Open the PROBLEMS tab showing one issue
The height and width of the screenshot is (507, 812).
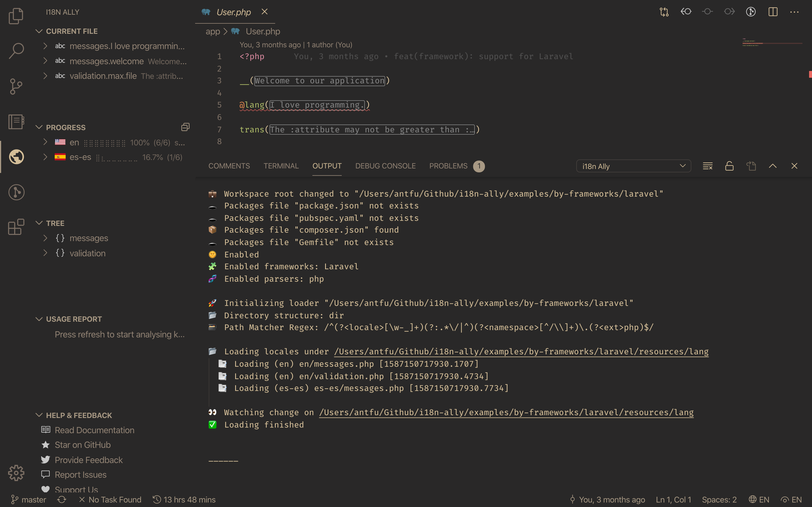[x=448, y=166]
